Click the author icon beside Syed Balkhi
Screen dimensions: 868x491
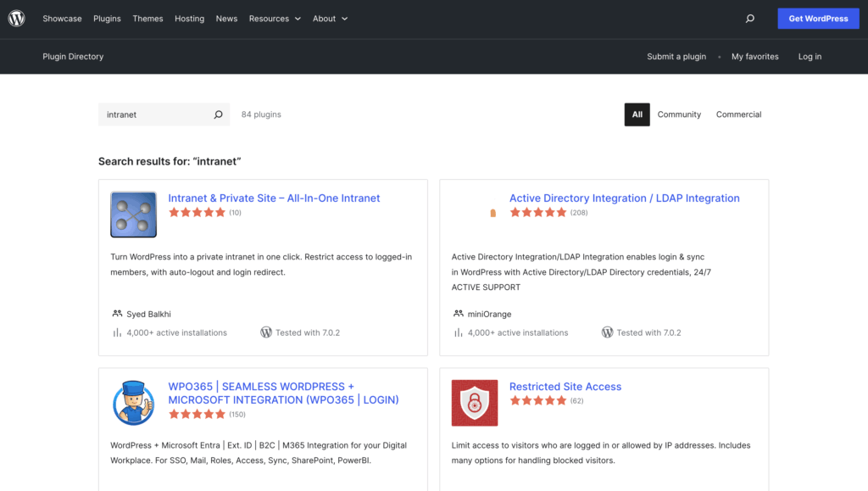tap(117, 313)
